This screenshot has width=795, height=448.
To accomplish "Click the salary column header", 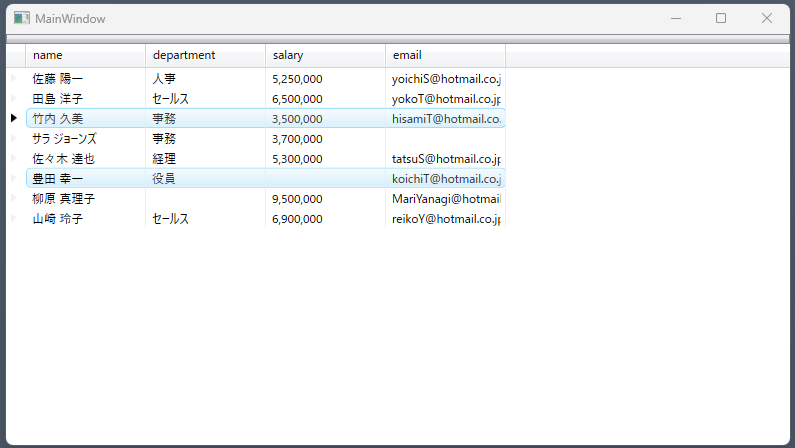I will coord(326,55).
